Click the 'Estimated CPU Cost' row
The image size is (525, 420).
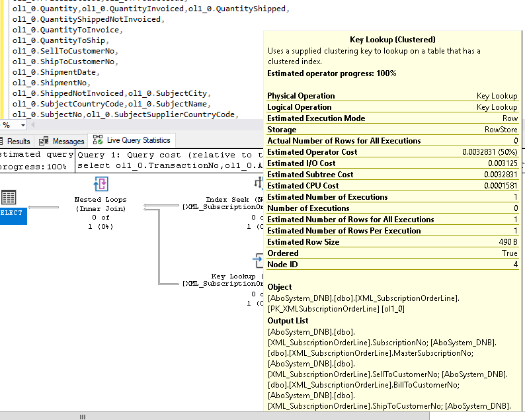click(392, 186)
